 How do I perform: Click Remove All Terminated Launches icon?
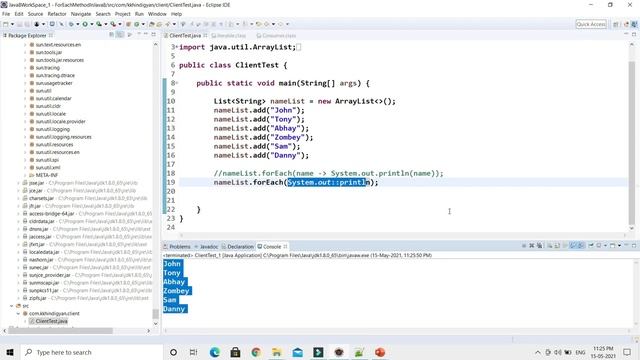click(x=540, y=245)
